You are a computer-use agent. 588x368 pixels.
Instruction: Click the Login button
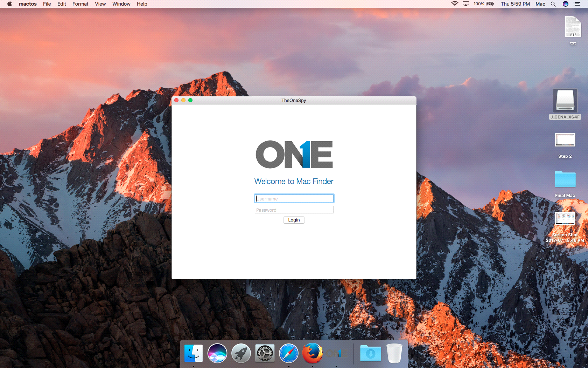pyautogui.click(x=294, y=220)
